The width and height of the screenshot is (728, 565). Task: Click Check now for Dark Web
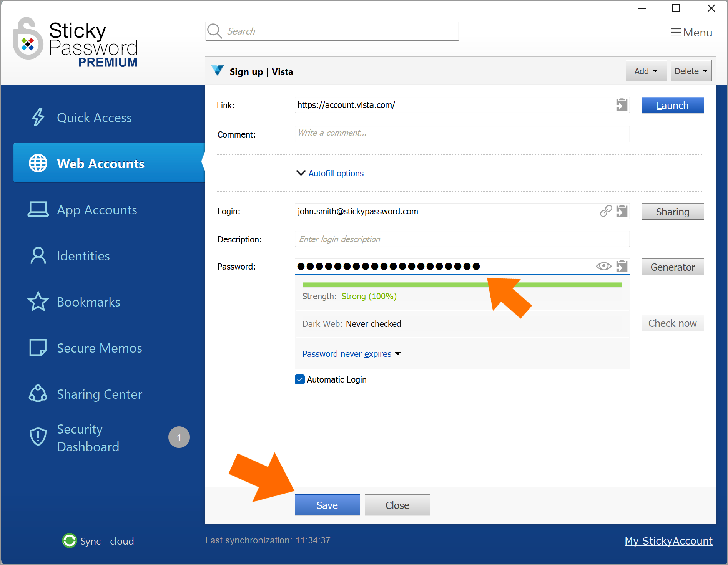672,323
